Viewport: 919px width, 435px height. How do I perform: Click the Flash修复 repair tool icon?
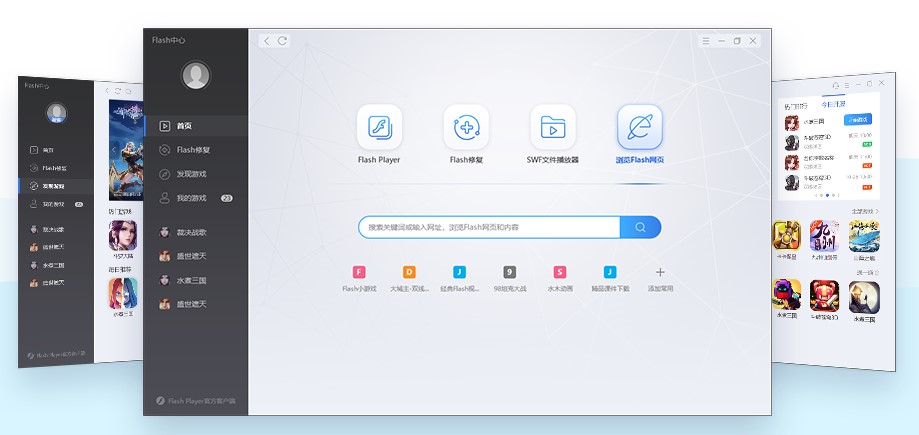(466, 127)
